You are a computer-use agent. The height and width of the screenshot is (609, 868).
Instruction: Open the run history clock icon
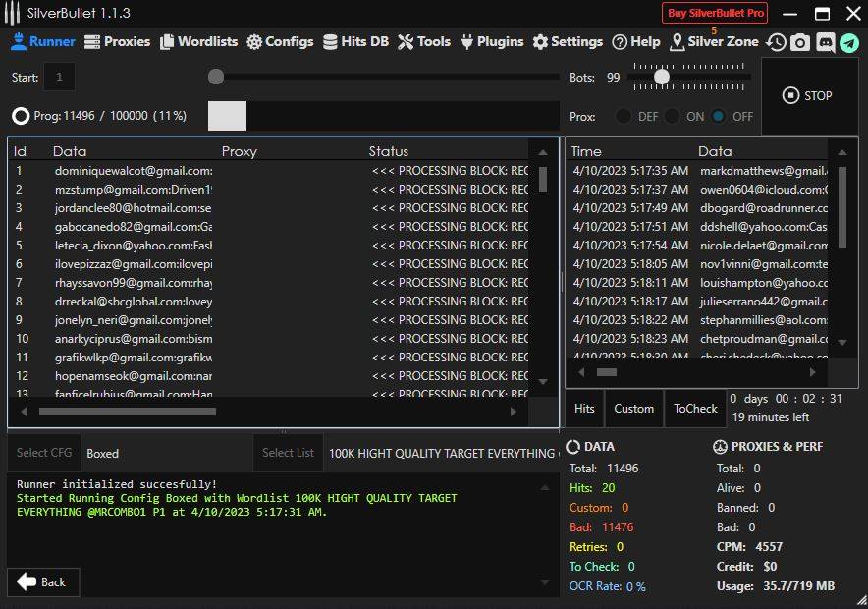(x=776, y=42)
